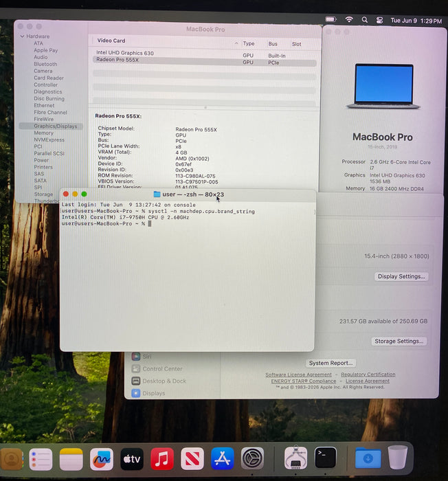Select PCI in Hardware sidebar
This screenshot has width=448, height=481.
tap(38, 146)
